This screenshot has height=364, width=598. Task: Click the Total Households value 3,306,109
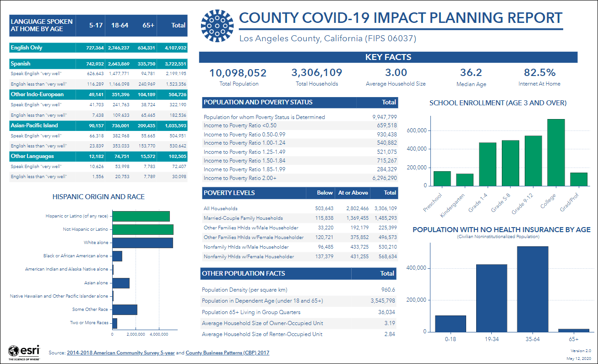(317, 73)
